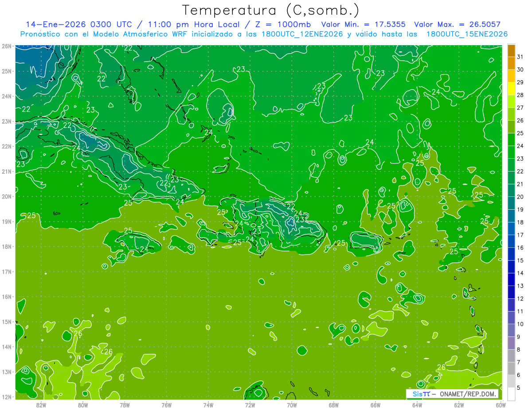Pick the teal swatch between 19 and 20
The height and width of the screenshot is (411, 532).
[x=511, y=203]
